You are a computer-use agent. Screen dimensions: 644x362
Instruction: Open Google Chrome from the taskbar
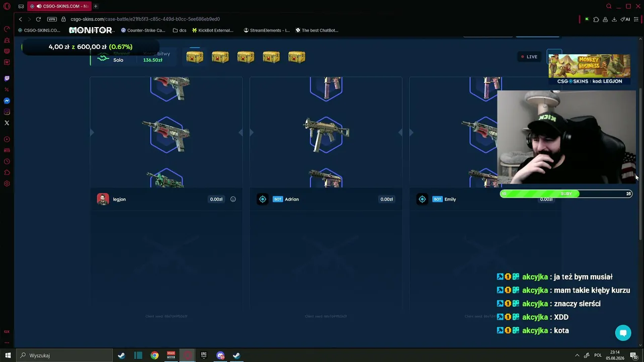click(x=154, y=355)
